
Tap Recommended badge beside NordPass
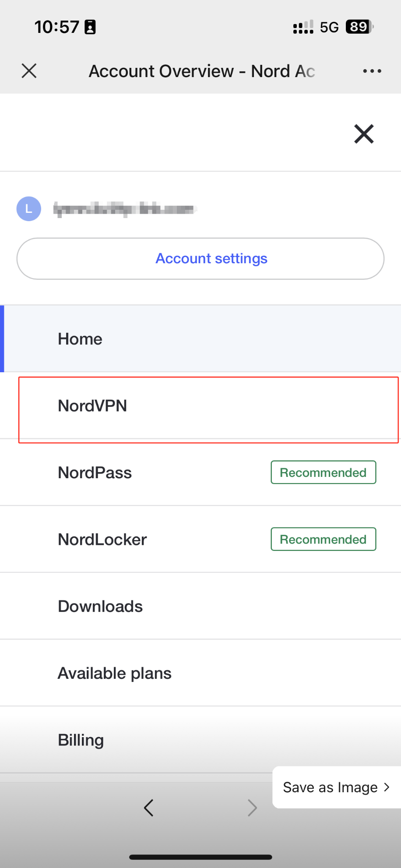(x=323, y=473)
